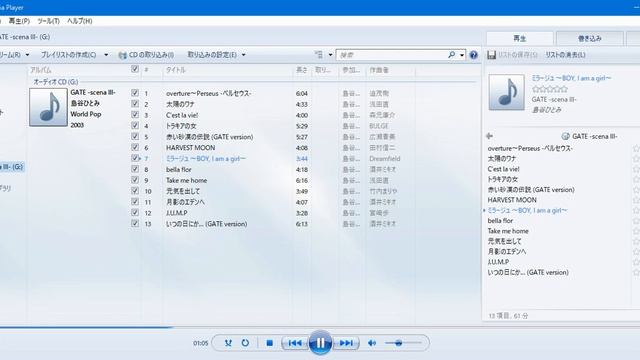Toggle the select-all checkbox in header
640x360 pixels.
pos(135,69)
